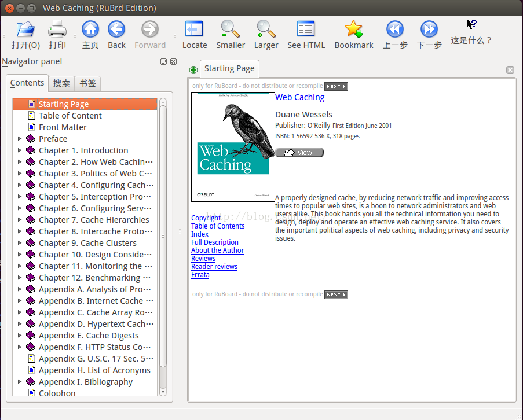This screenshot has height=420, width=523.
Task: View page source with See HTML
Action: click(x=306, y=35)
